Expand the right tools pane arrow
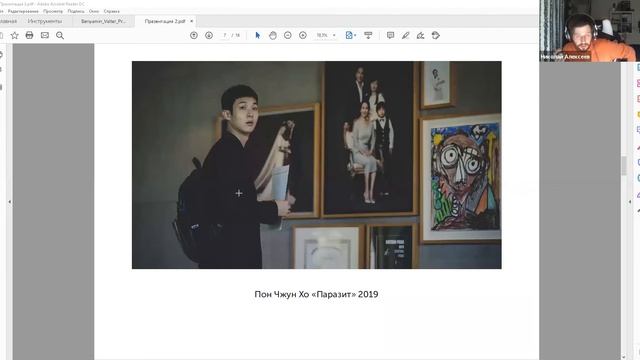The image size is (640, 360). (629, 202)
